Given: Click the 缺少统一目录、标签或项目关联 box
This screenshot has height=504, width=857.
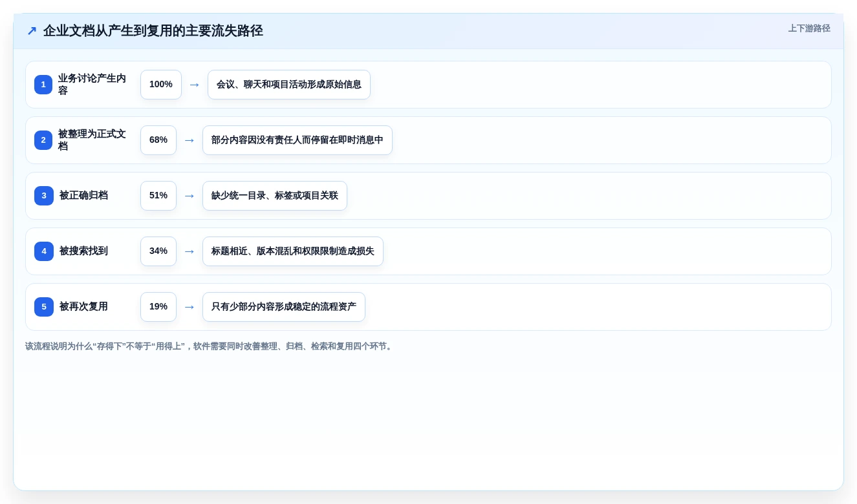Looking at the screenshot, I should click(275, 196).
